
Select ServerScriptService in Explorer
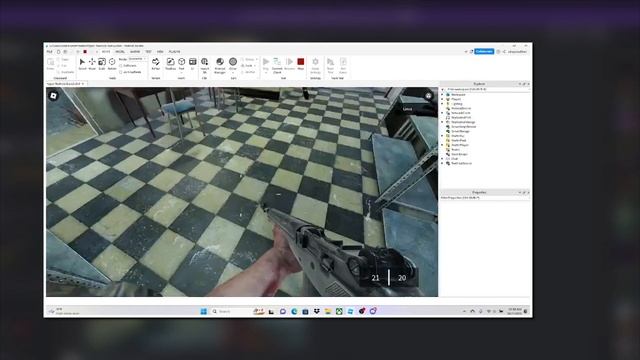coord(463,127)
